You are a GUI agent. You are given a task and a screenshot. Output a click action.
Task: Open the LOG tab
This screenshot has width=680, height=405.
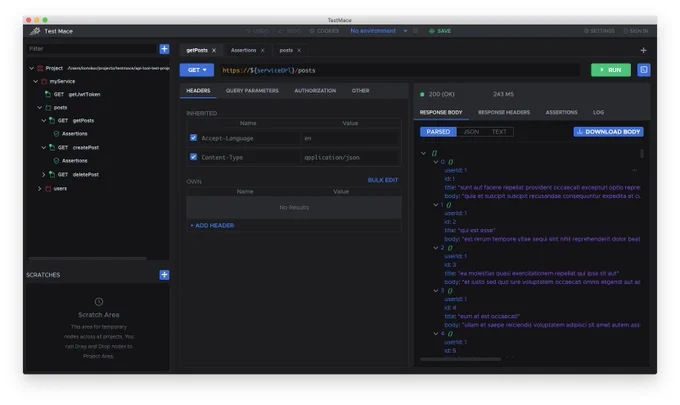598,112
